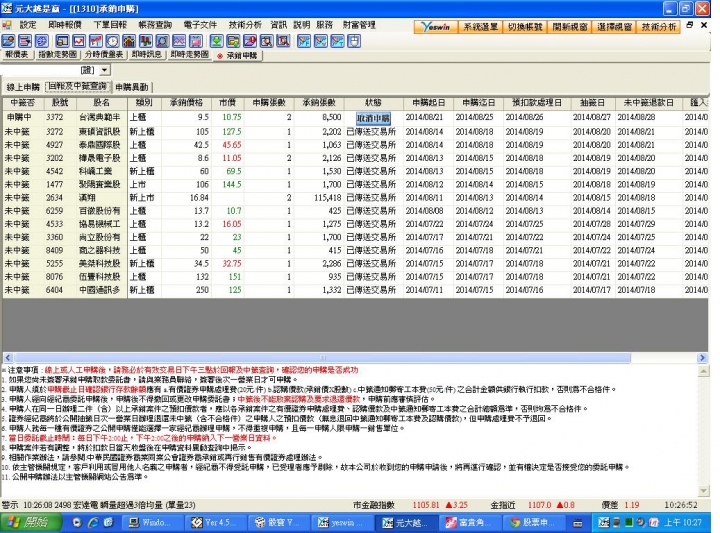This screenshot has height=533, width=720.
Task: Click the 市金融指數 status bar entry
Action: pos(374,505)
